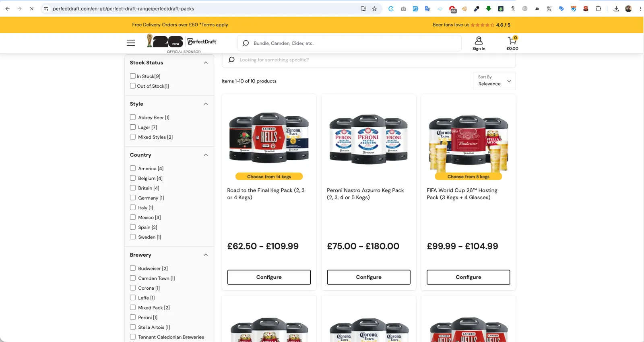Go back with browser back arrow
This screenshot has height=342, width=644.
pyautogui.click(x=7, y=8)
